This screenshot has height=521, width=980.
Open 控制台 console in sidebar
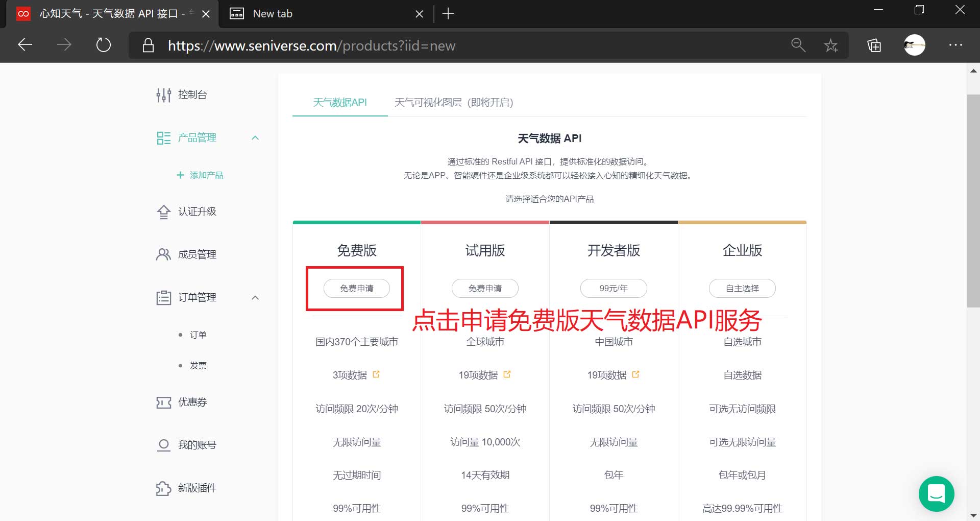click(182, 94)
